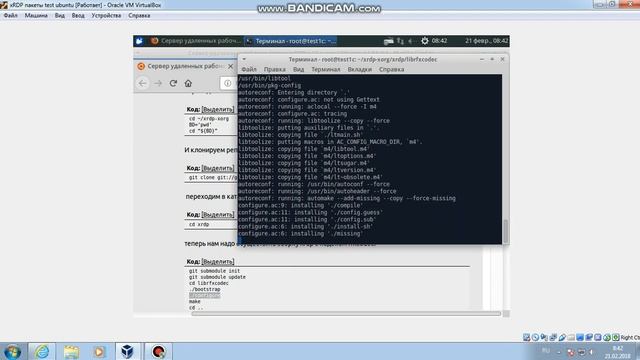Click the VirtualBox network status icon
This screenshot has height=360, width=640.
pyautogui.click(x=553, y=337)
